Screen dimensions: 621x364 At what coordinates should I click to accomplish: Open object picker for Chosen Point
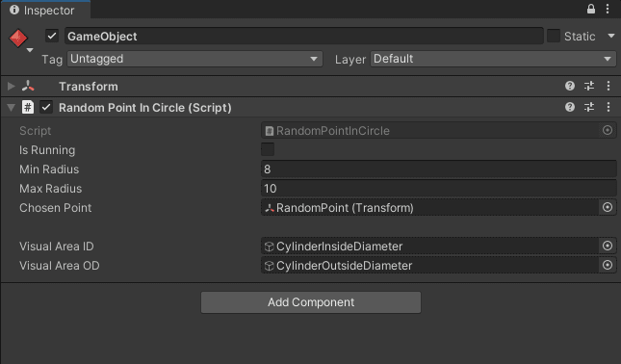608,207
